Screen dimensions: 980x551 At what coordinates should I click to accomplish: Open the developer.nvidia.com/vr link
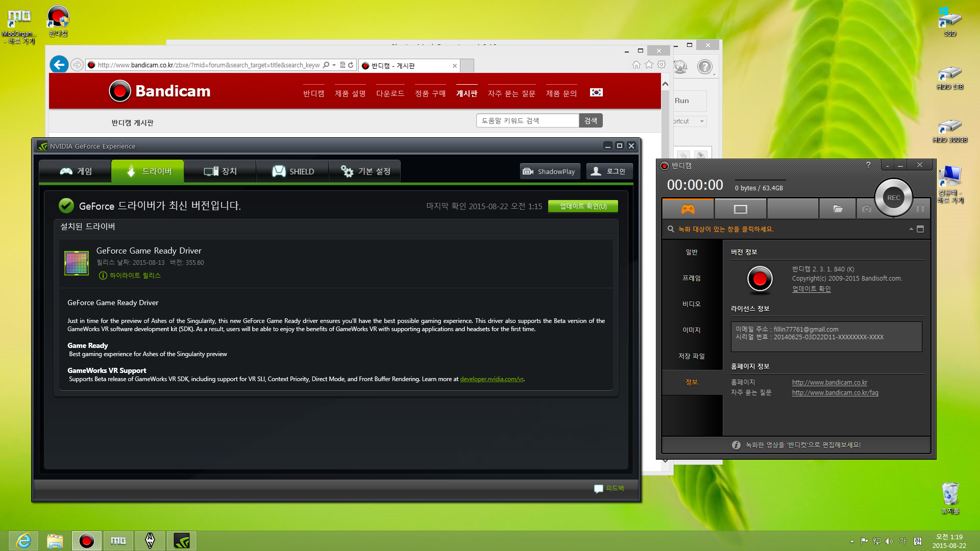pyautogui.click(x=492, y=379)
